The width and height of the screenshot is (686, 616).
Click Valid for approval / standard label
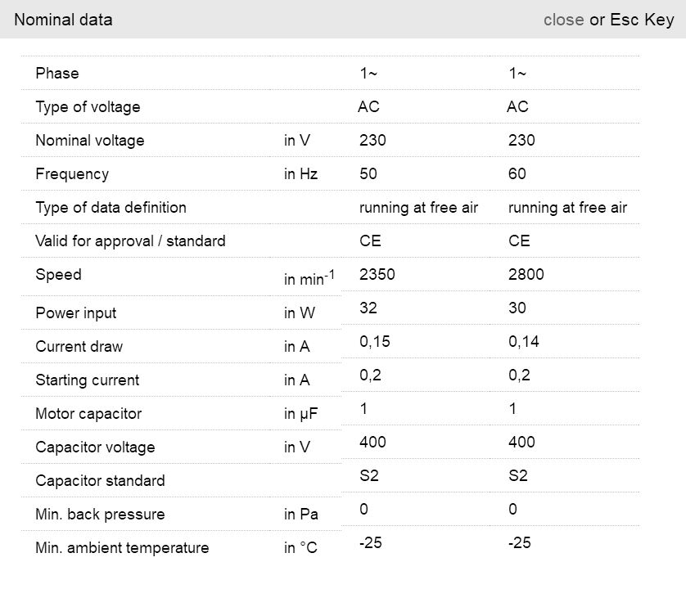pyautogui.click(x=130, y=241)
